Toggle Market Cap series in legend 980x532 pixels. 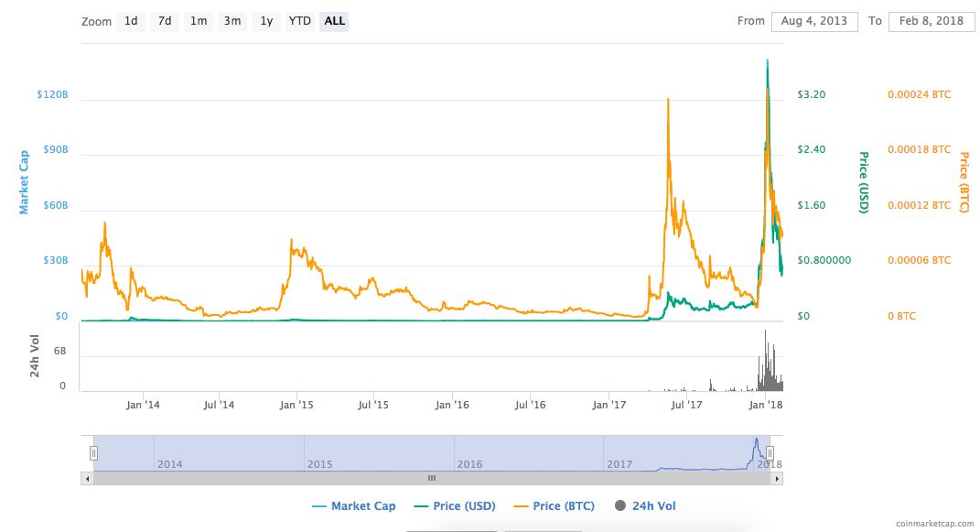(354, 505)
